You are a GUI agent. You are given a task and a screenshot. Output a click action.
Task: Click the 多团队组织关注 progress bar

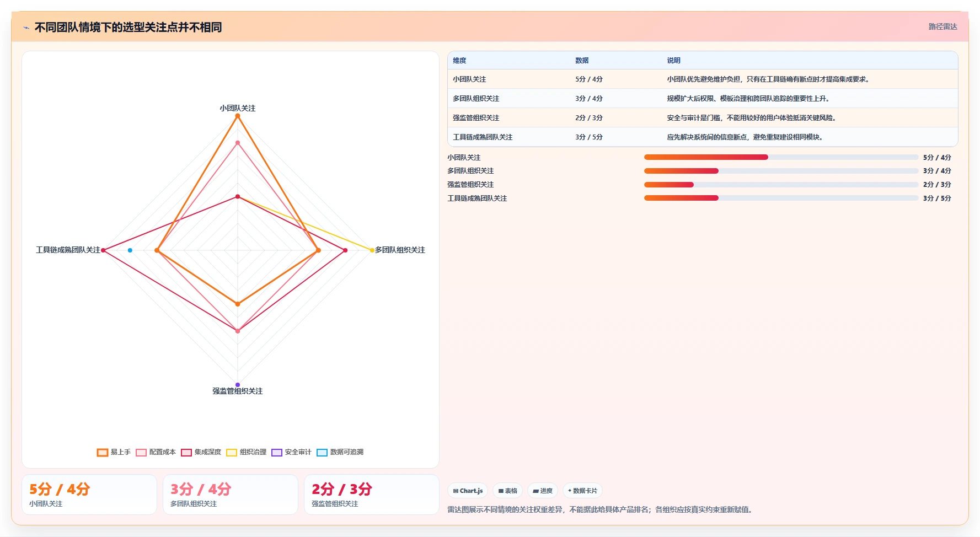781,171
